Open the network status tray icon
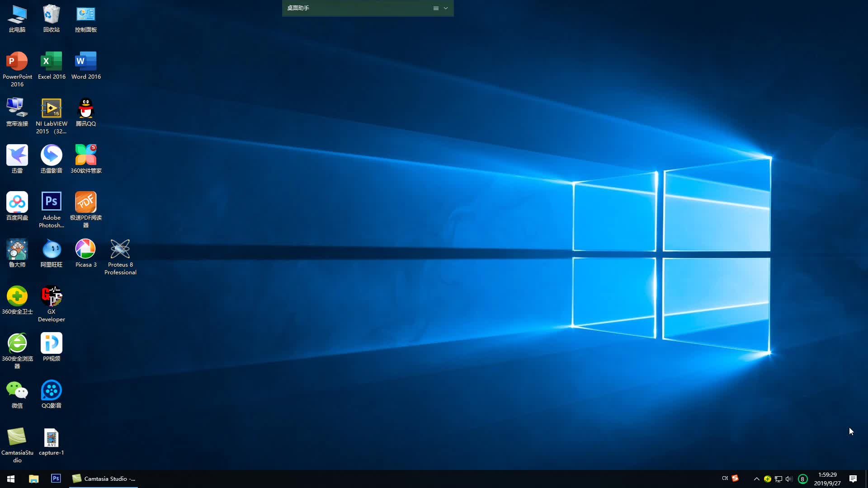Image resolution: width=868 pixels, height=488 pixels. click(x=778, y=479)
